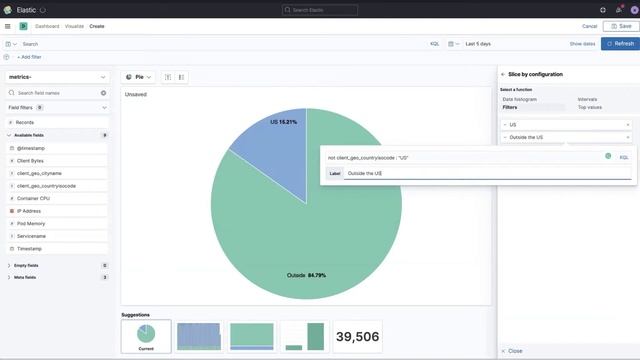Click Show dates link

click(582, 44)
